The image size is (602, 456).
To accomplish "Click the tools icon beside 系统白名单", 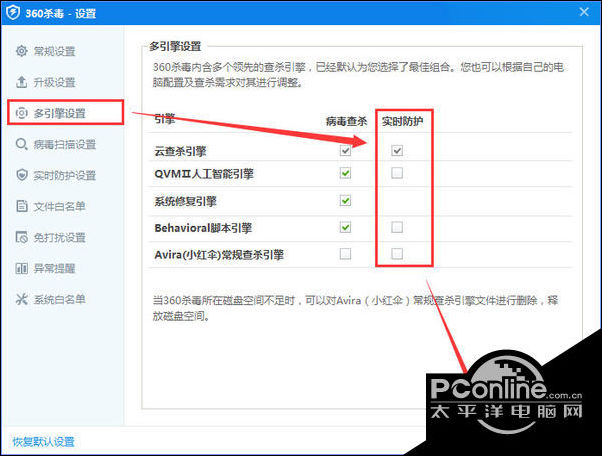I will tap(22, 299).
